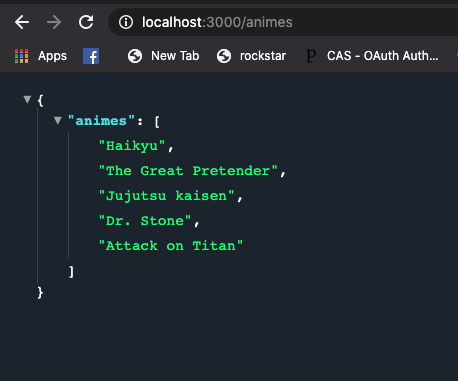Viewport: 458px width, 381px height.
Task: Open the New Tab bookmark
Action: pos(175,56)
